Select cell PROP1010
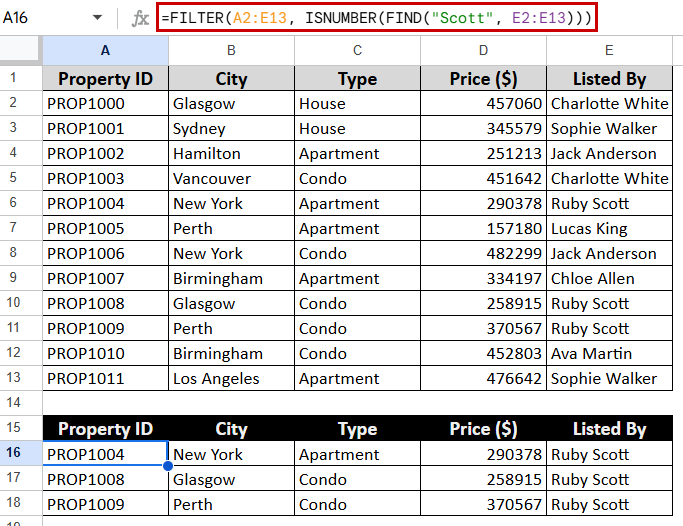This screenshot has height=526, width=683. pyautogui.click(x=105, y=353)
